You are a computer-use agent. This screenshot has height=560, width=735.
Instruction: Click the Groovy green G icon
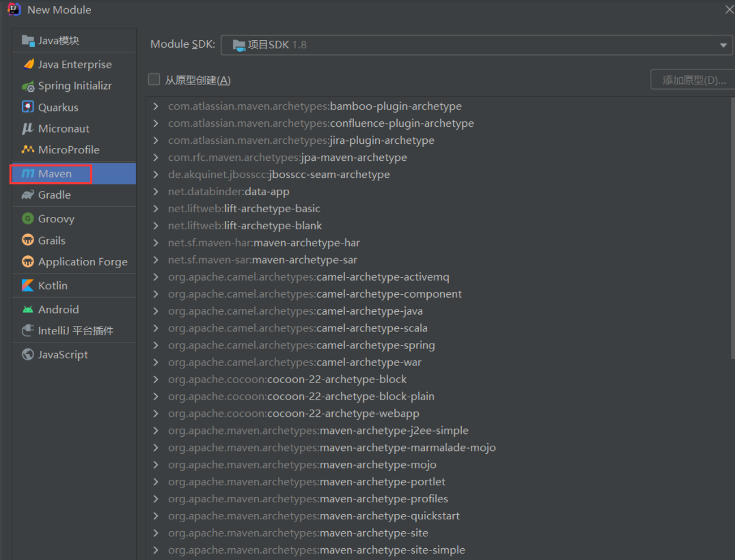[x=28, y=219]
